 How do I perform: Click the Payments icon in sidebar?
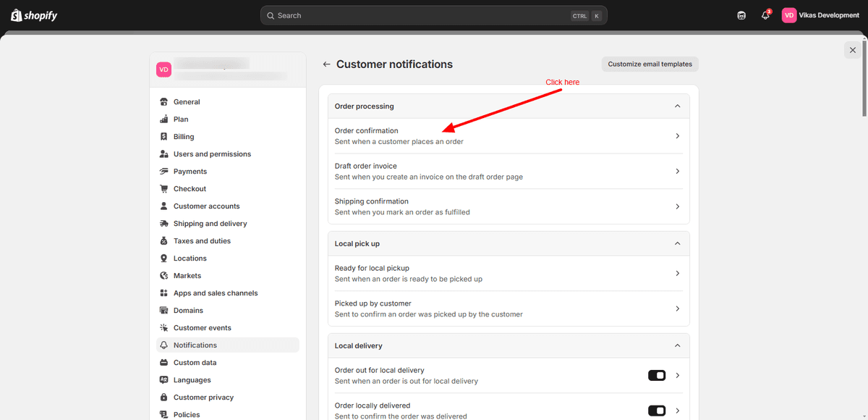164,172
